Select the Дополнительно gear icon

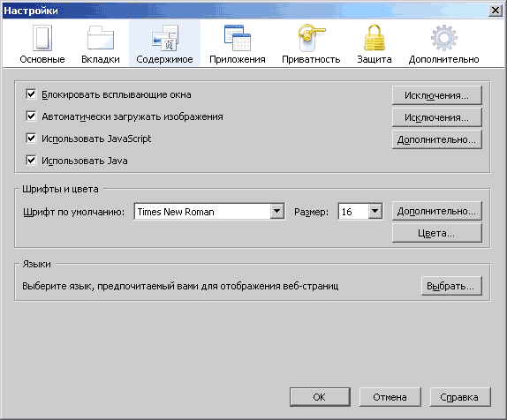[444, 38]
